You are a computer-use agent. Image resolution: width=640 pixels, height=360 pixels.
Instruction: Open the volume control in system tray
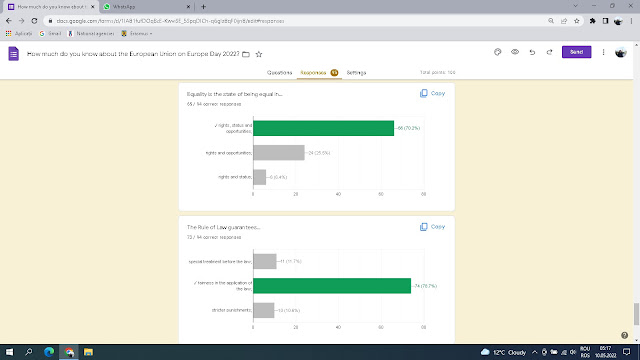(573, 352)
